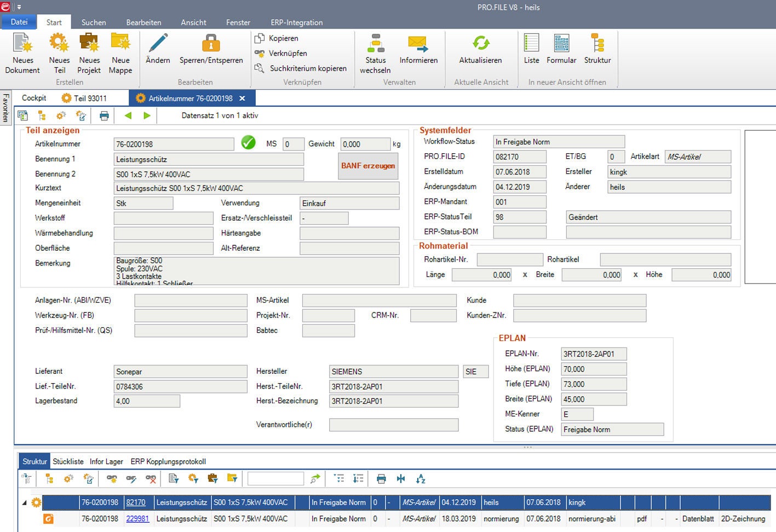Click the Status wechseln icon
The height and width of the screenshot is (532, 776).
click(375, 53)
